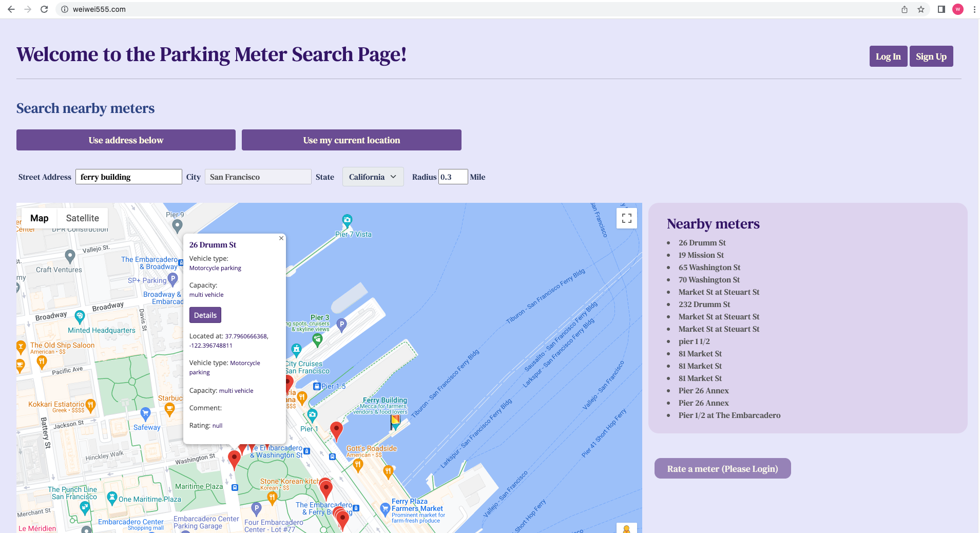Open the profile avatar menu

tap(958, 9)
